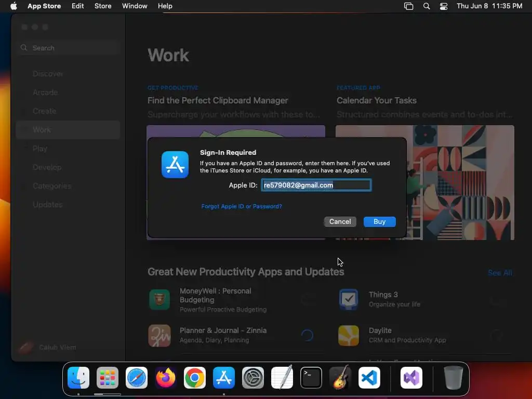Open the geometric pattern featured artwork
The height and width of the screenshot is (399, 532).
pos(460,182)
